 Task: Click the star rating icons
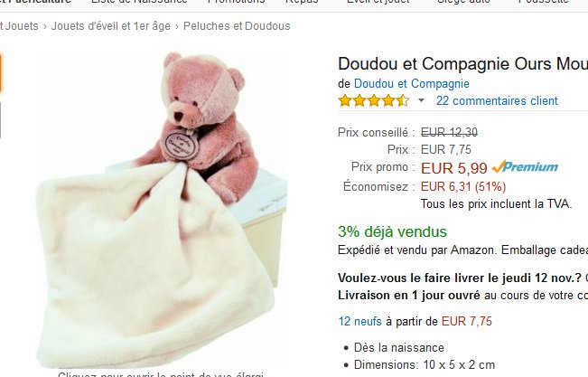point(374,100)
